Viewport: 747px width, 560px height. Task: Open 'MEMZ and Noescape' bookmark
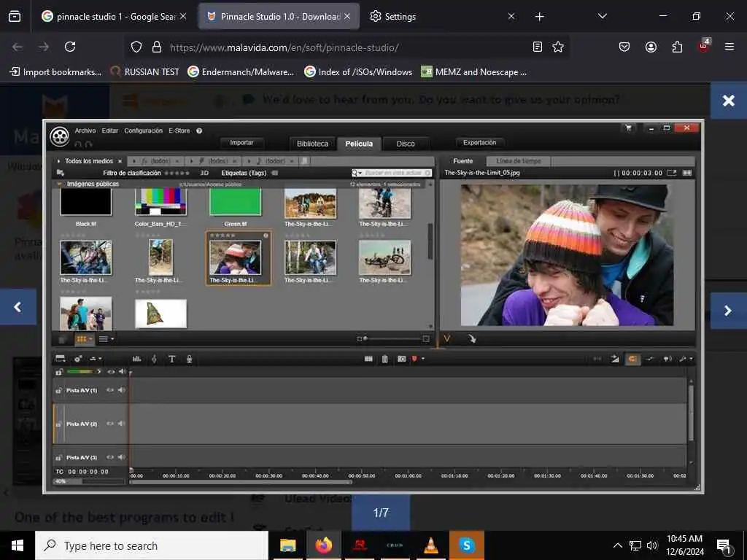tap(474, 72)
